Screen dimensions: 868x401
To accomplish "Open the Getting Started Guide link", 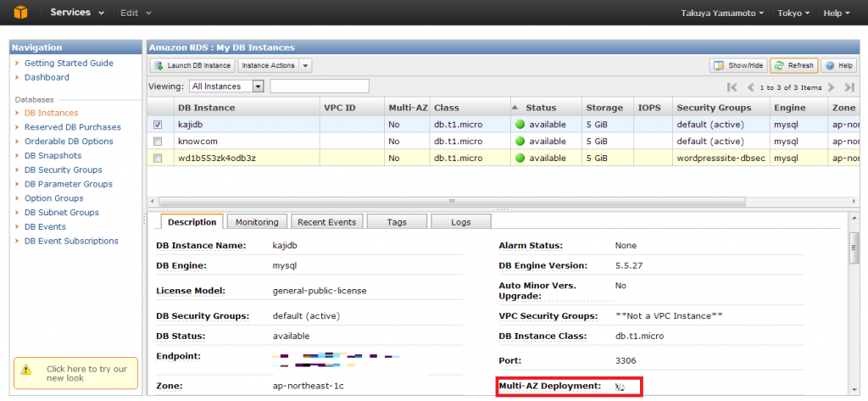I will point(69,63).
